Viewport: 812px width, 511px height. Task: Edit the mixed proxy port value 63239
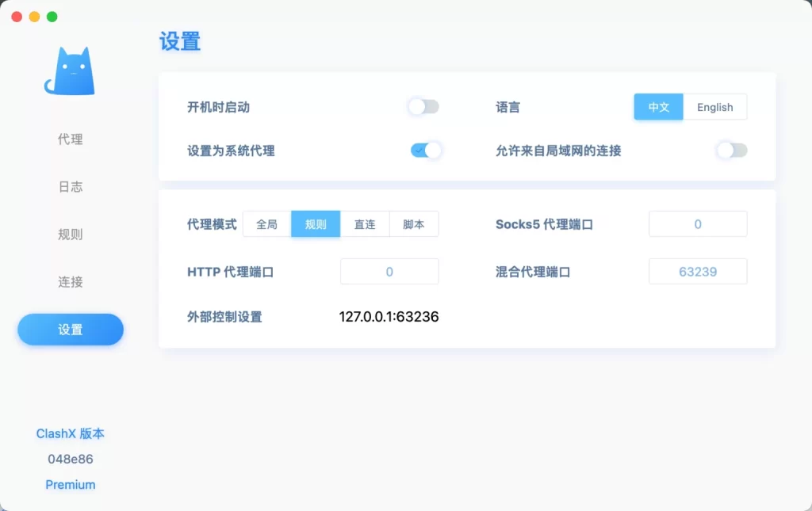698,271
